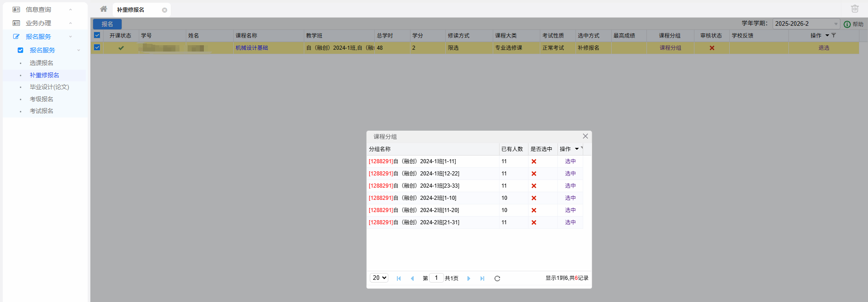Click the trash icon at top right
868x302 pixels.
click(x=854, y=9)
